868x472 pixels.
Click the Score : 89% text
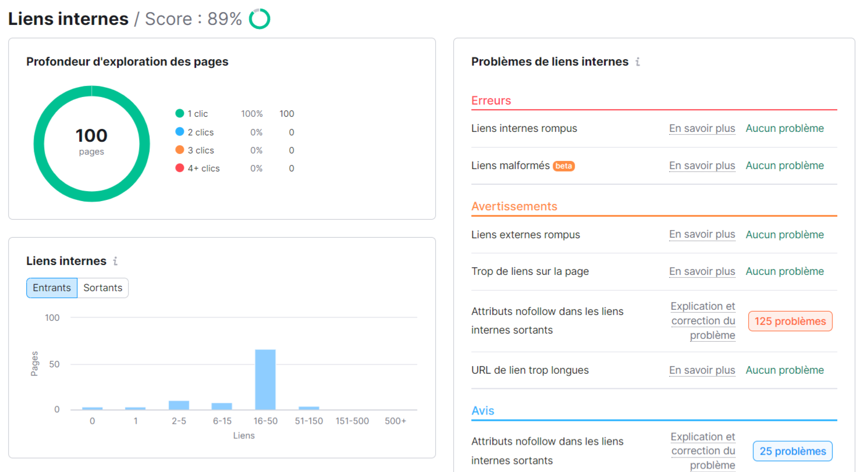coord(193,19)
